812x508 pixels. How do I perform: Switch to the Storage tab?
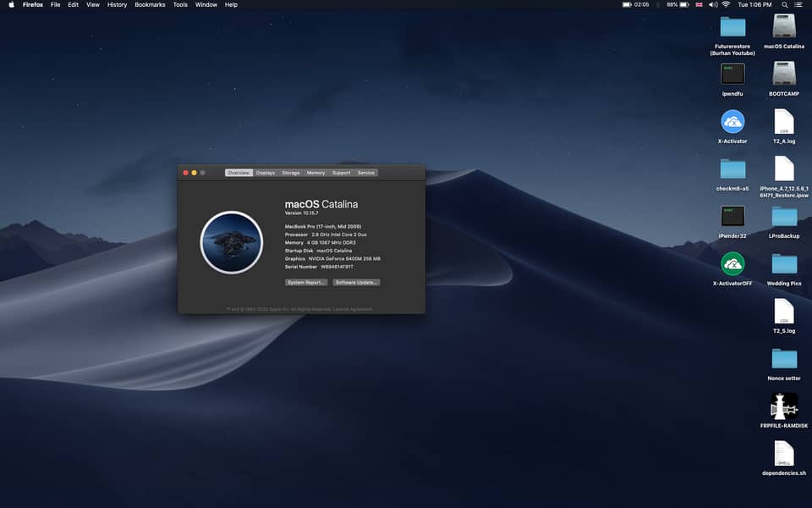291,173
